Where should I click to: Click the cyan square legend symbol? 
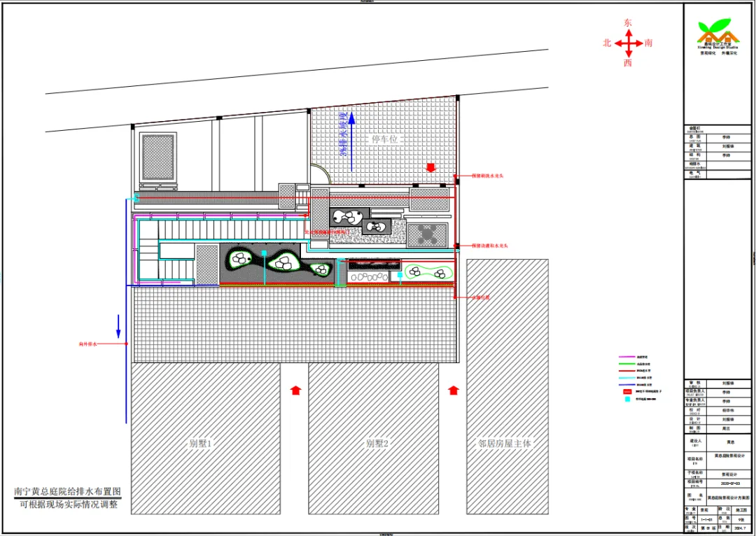click(x=627, y=399)
